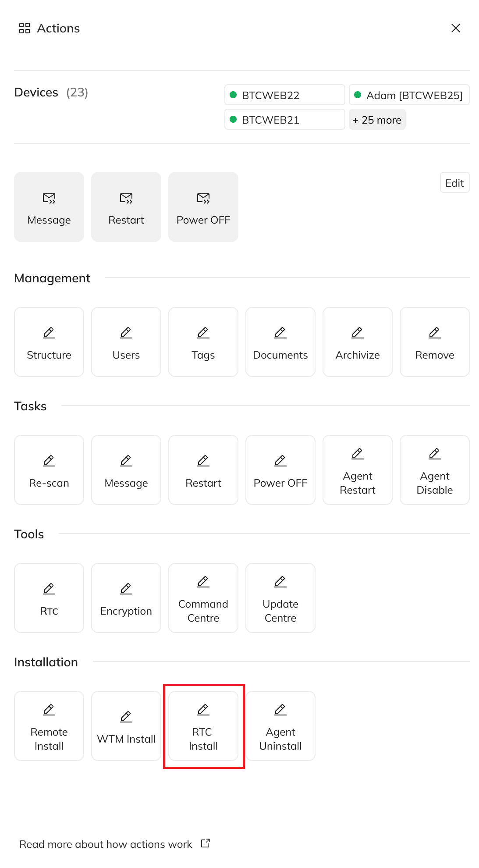Launch Update Centre tool
The height and width of the screenshot is (868, 479).
(280, 598)
